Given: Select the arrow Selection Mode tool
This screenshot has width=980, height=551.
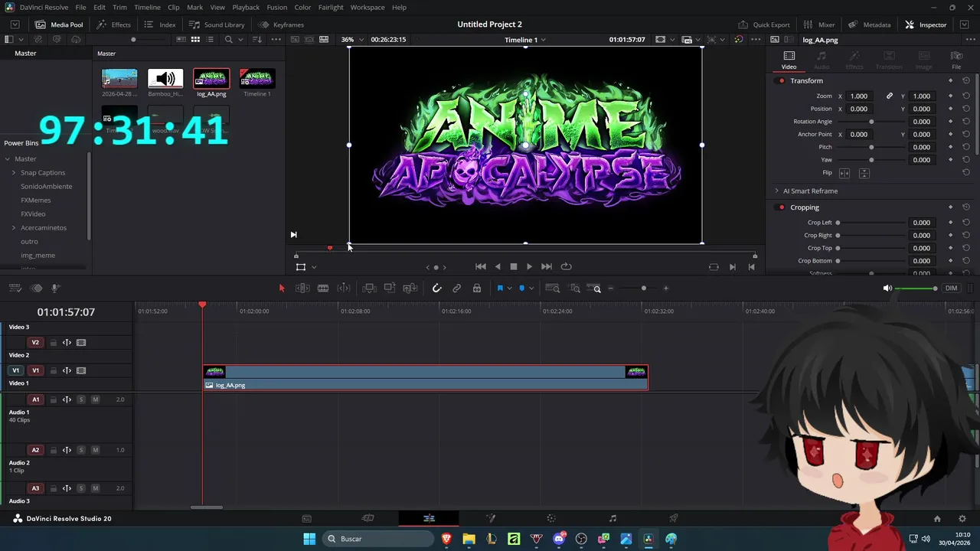Looking at the screenshot, I should coord(281,289).
